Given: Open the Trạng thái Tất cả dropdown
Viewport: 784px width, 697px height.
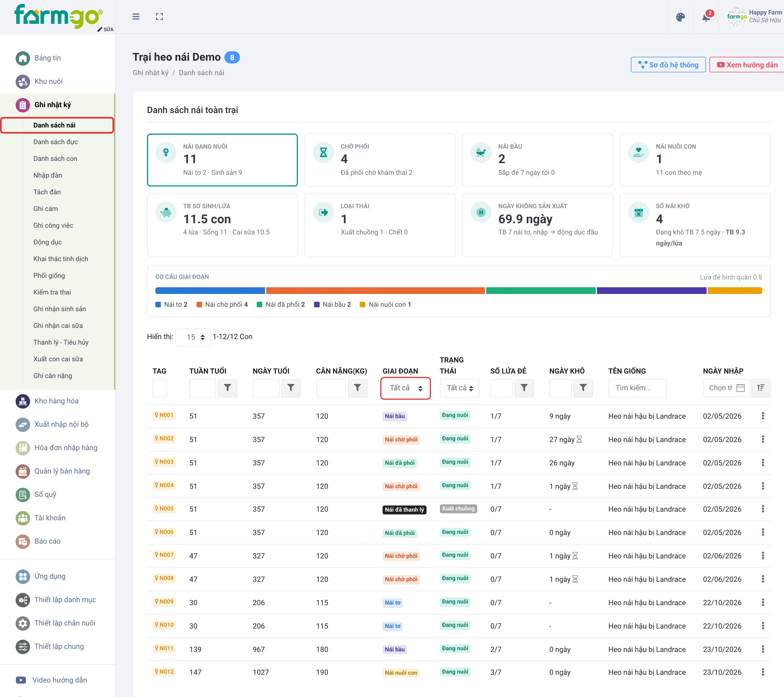Looking at the screenshot, I should 459,388.
